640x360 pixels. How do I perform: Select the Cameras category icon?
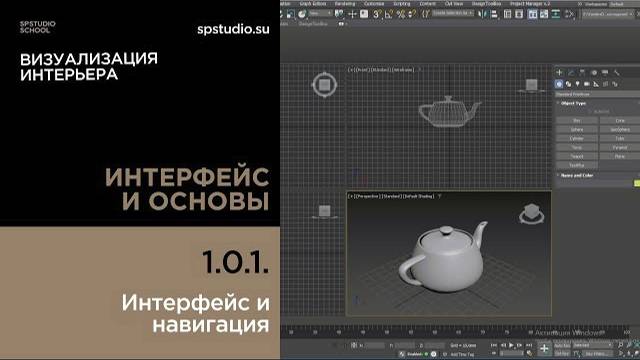pyautogui.click(x=587, y=84)
